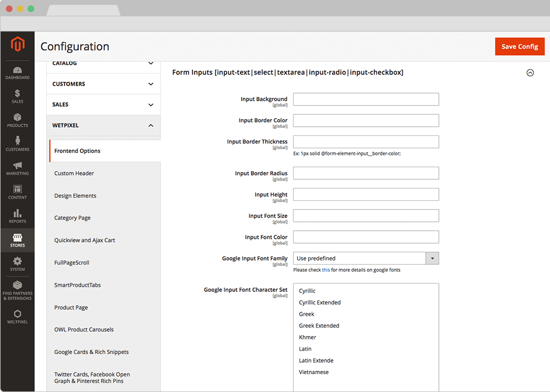Follow the 'this' google fonts link
This screenshot has height=392, width=550.
tap(326, 270)
